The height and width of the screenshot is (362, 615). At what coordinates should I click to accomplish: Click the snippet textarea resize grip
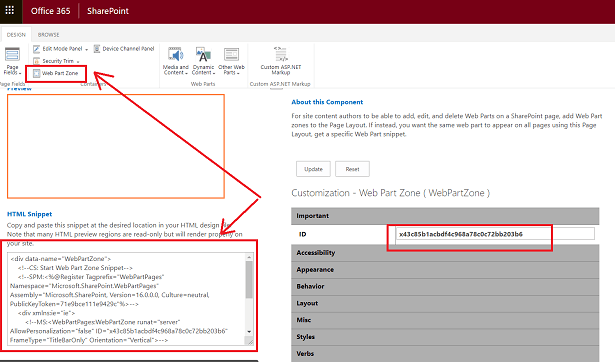(x=250, y=342)
